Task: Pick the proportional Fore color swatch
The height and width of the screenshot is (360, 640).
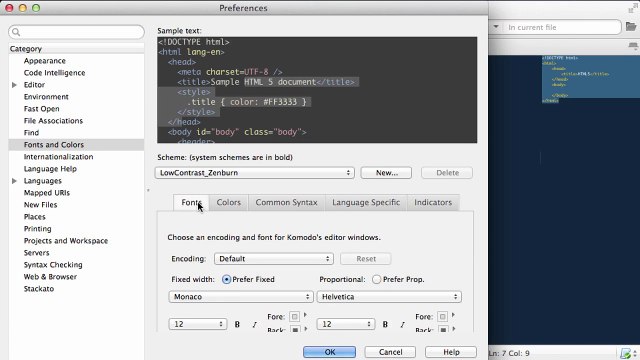Action: (442, 316)
